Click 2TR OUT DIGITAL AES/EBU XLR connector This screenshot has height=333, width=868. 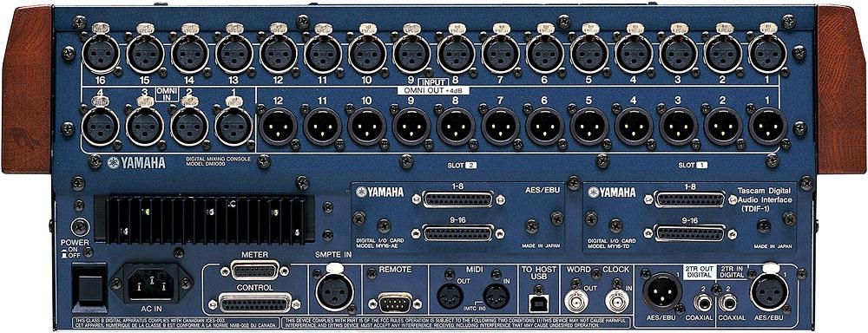662,291
